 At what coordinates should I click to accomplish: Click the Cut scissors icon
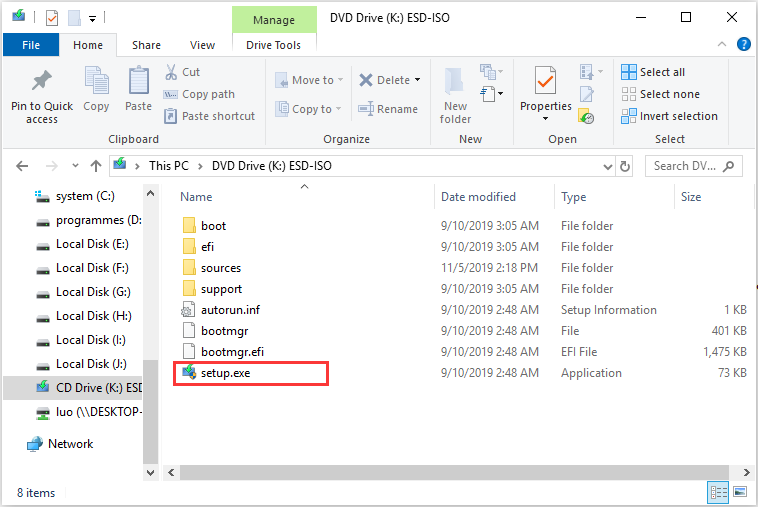click(x=171, y=72)
